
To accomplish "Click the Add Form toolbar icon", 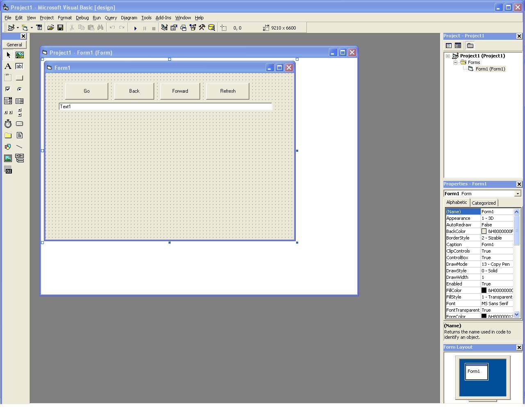I will (25, 28).
